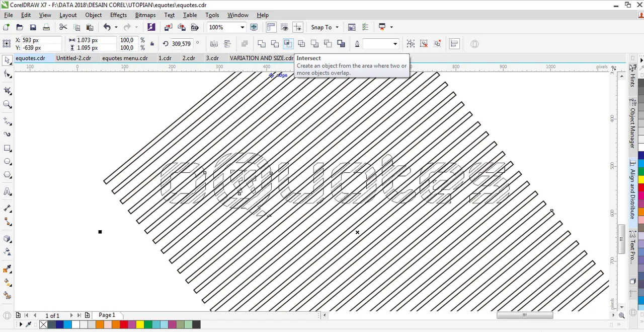
Task: Click the Copy icon in the toolbar
Action: [x=76, y=27]
